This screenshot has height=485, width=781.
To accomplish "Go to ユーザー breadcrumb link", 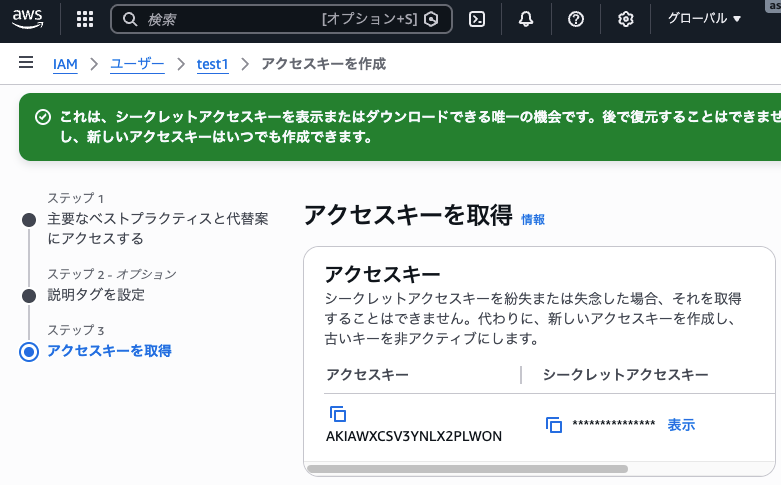I will [137, 64].
